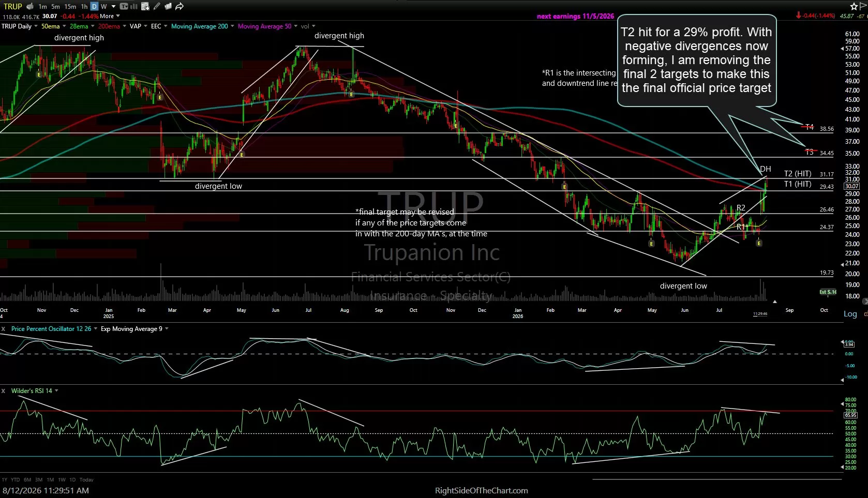Set chart range to YTD
Image resolution: width=868 pixels, height=498 pixels.
tap(16, 480)
